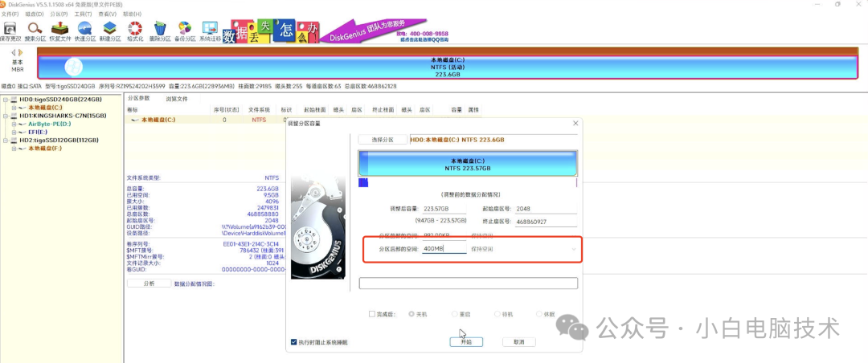Click the 选择分区 button in dialog
868x363 pixels.
click(x=382, y=140)
